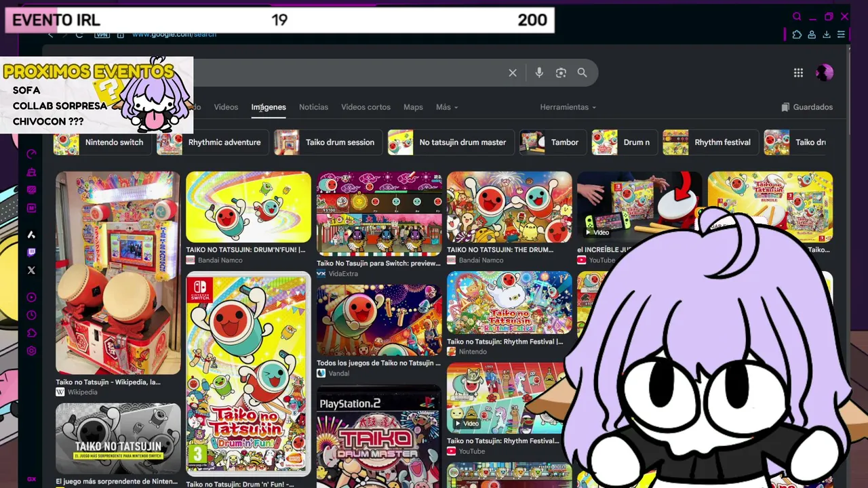Filter by Tambor chip

pos(553,142)
